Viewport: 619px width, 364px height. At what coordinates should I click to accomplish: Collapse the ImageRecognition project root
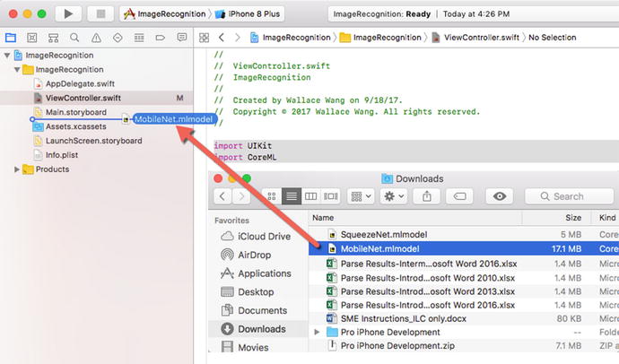click(x=7, y=56)
